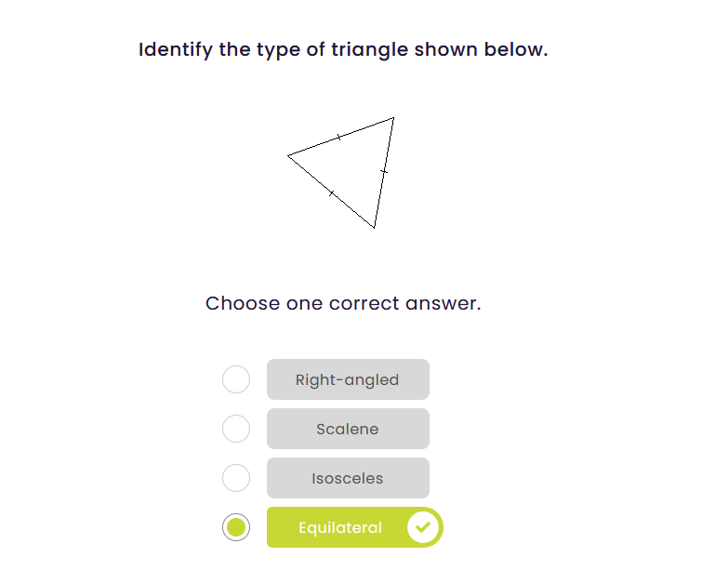Select the Scalene radio button
This screenshot has height=570, width=728.
click(236, 429)
